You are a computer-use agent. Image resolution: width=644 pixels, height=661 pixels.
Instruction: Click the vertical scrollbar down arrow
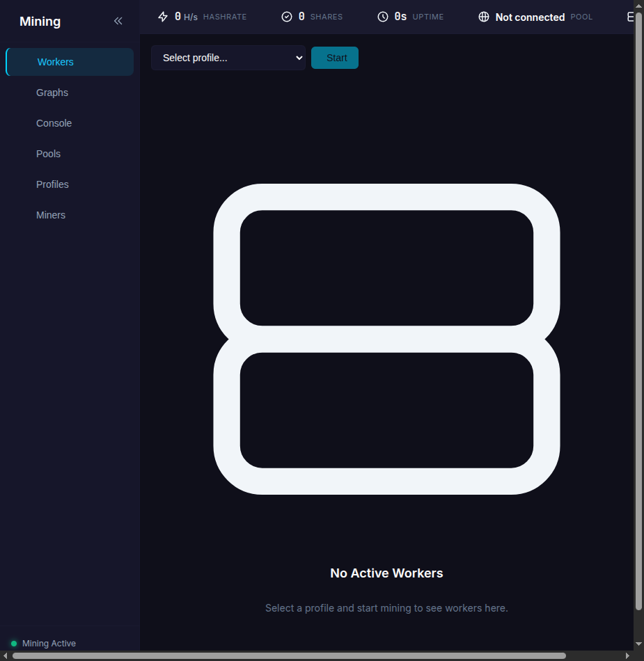click(638, 644)
